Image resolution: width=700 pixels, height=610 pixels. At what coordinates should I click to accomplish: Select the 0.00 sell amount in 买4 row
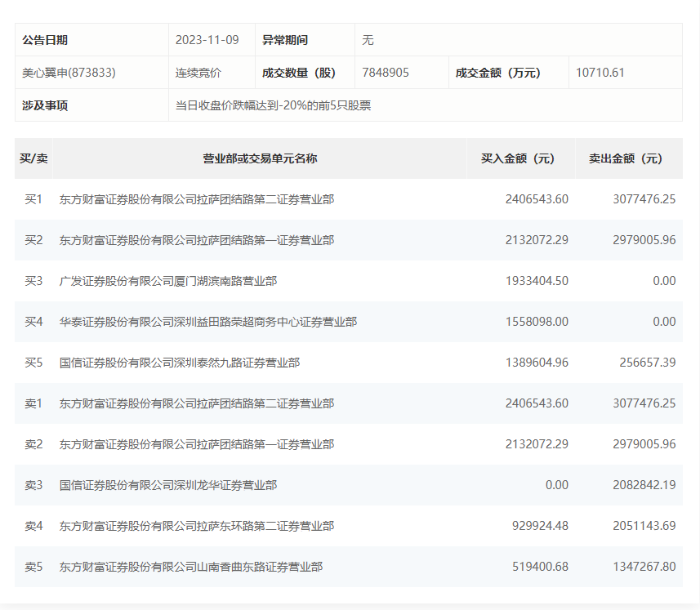(664, 322)
